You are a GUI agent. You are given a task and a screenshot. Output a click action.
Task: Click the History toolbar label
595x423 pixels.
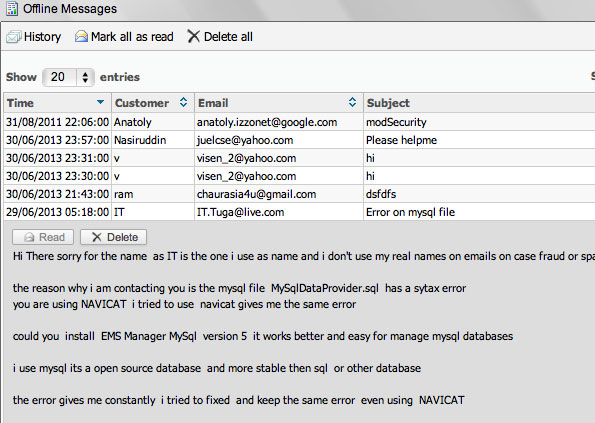click(42, 37)
